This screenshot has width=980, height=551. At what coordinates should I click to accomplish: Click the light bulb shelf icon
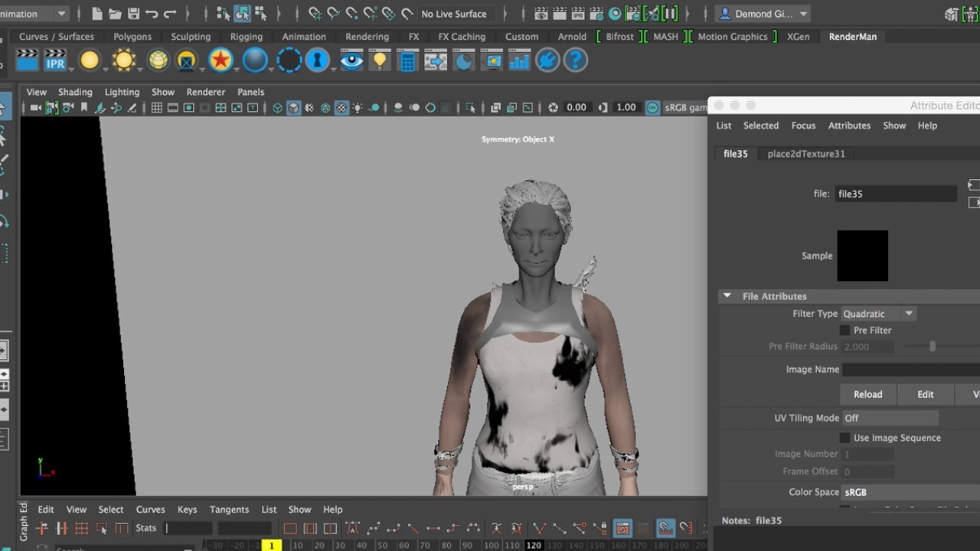point(379,60)
